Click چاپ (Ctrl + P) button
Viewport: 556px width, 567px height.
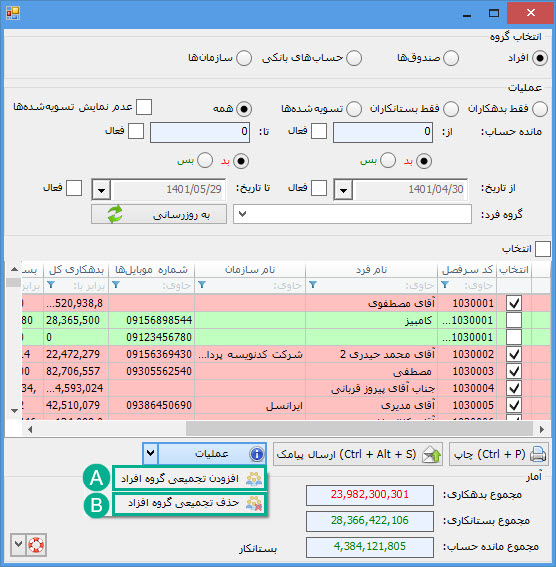pyautogui.click(x=499, y=454)
